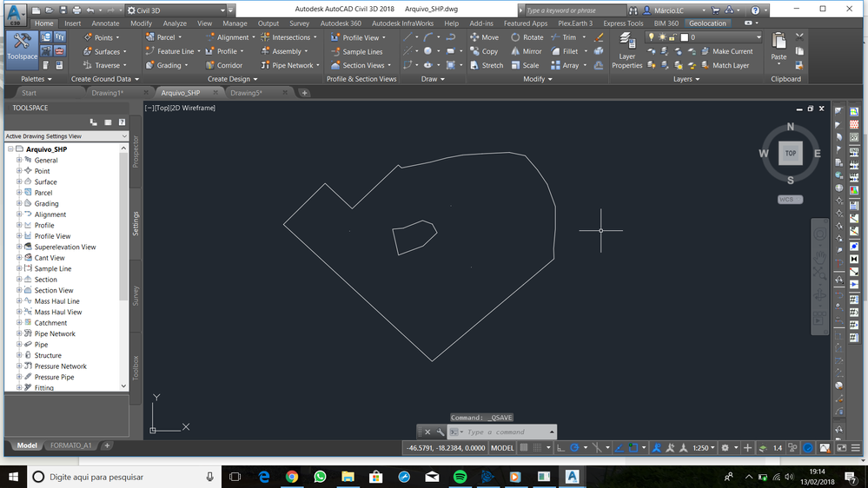Screen dimensions: 868x488
Task: Switch to the Analyze ribbon tab
Action: [x=175, y=23]
